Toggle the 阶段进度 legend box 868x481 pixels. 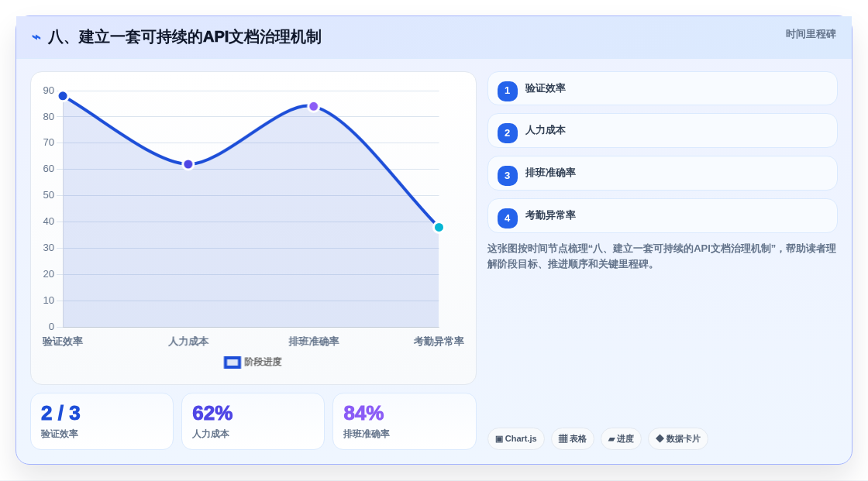pyautogui.click(x=232, y=362)
